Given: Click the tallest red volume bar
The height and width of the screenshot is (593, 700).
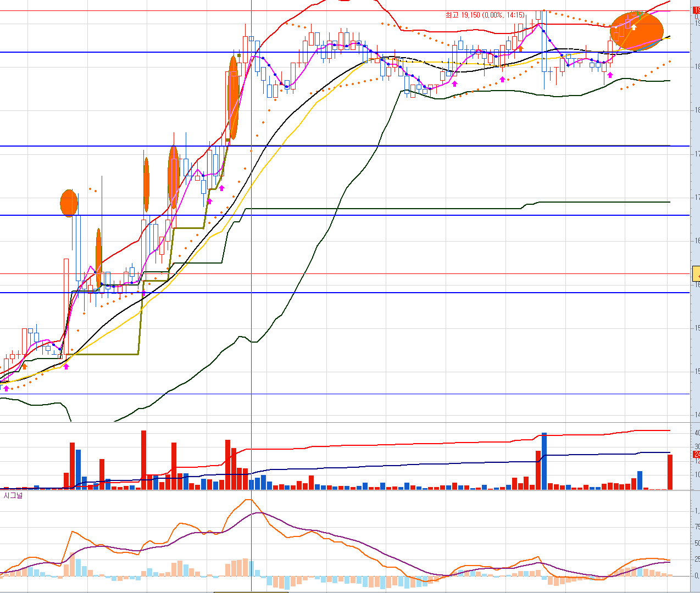Looking at the screenshot, I should 144,460.
